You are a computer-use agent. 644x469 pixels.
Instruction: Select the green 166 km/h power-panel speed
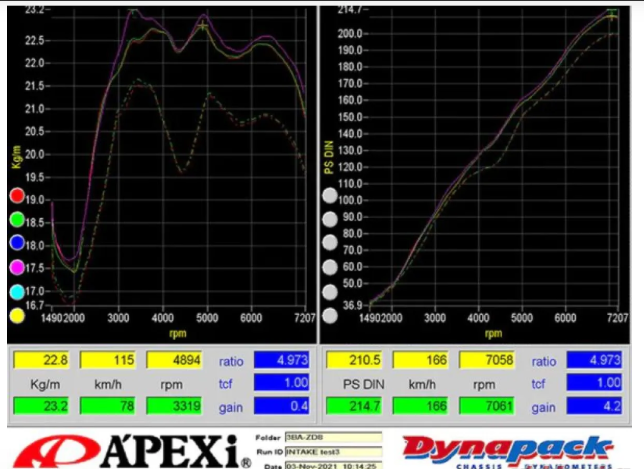pyautogui.click(x=421, y=406)
